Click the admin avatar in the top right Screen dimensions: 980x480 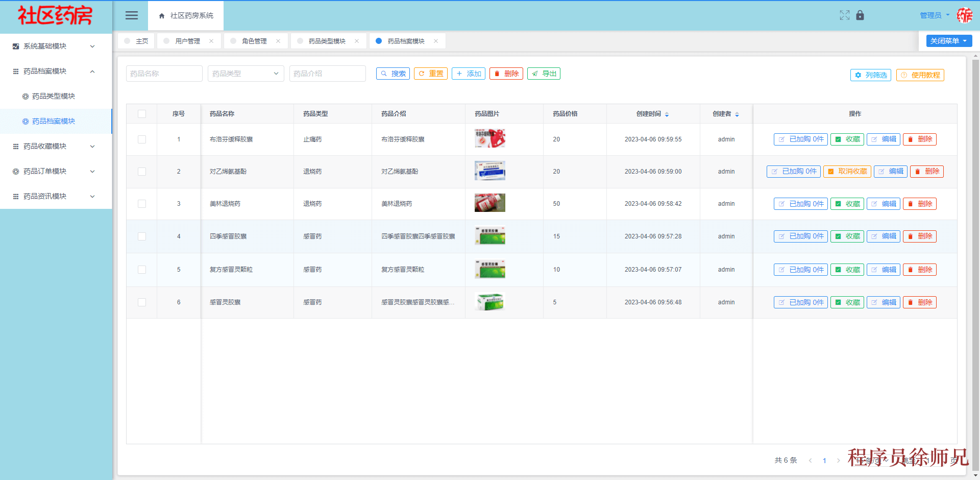[965, 15]
